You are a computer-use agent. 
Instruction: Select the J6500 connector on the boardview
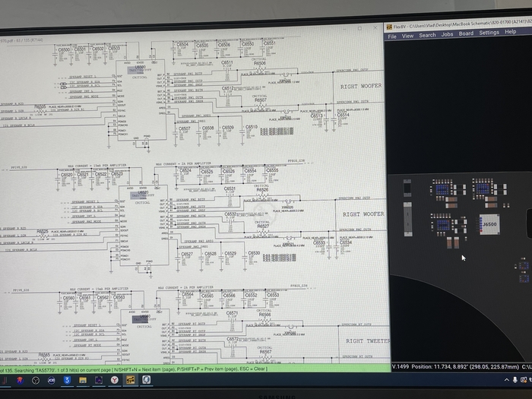(x=489, y=224)
